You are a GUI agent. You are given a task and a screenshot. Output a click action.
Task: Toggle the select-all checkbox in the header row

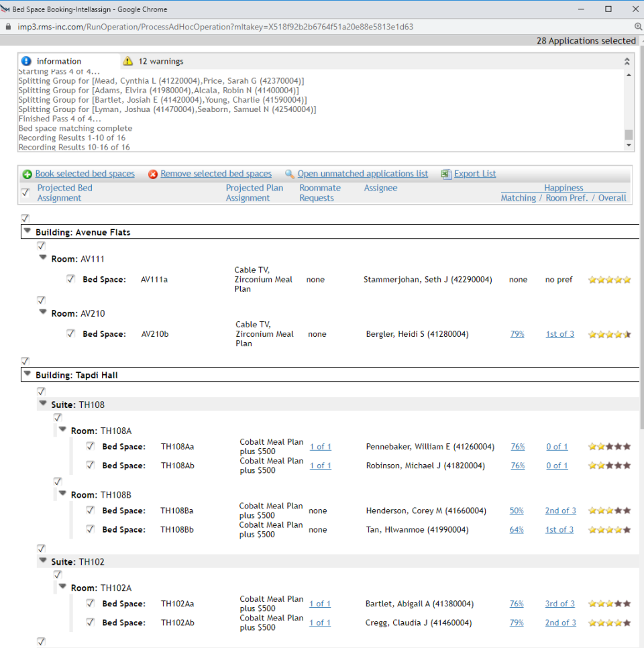click(25, 193)
